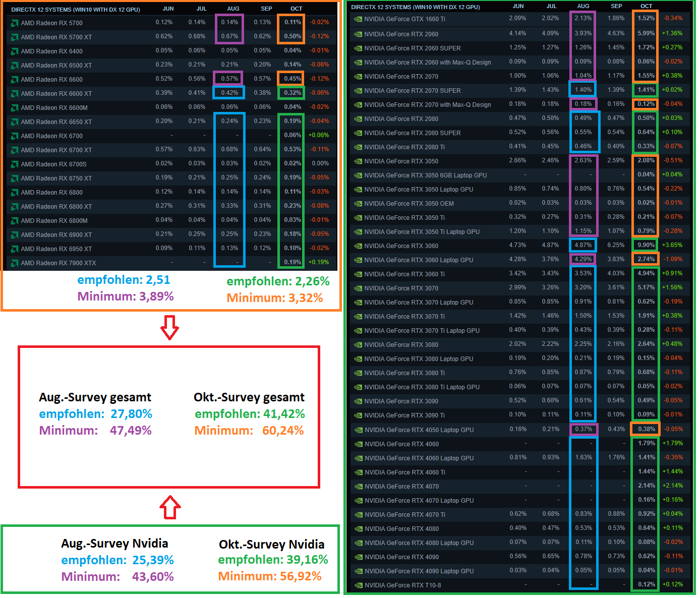Click the +0.19% change for RX 7900 XTX
This screenshot has height=598, width=700.
pyautogui.click(x=318, y=262)
